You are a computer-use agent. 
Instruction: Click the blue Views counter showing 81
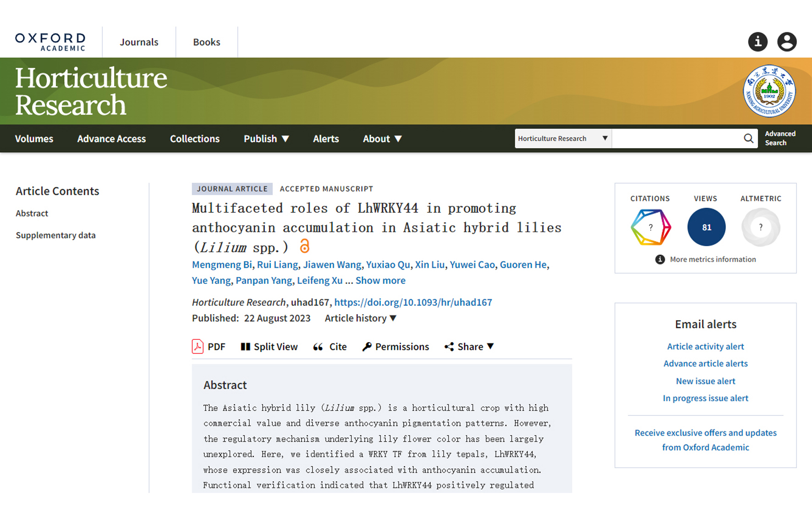(706, 227)
